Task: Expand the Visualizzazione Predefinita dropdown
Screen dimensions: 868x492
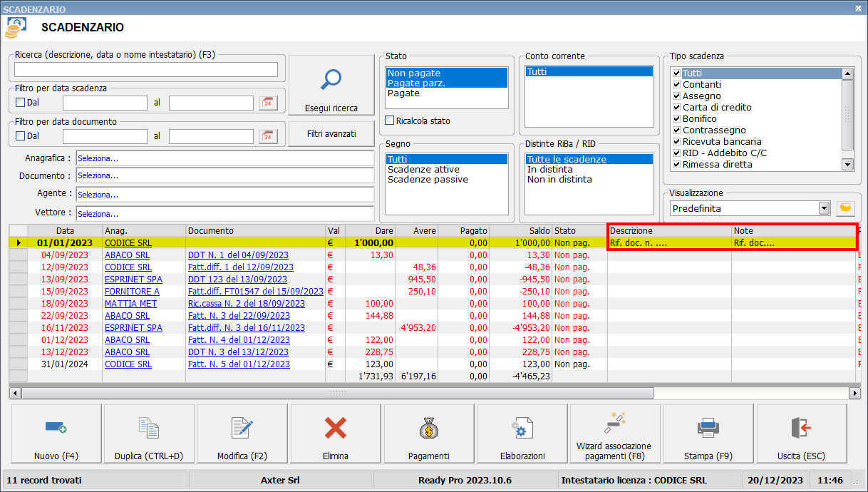Action: coord(824,208)
